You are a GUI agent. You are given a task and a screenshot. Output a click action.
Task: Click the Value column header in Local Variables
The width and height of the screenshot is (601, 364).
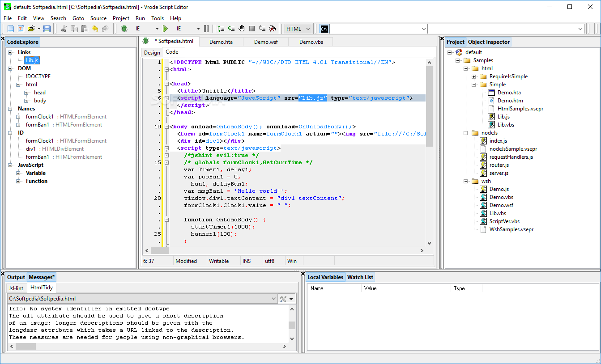(406, 288)
